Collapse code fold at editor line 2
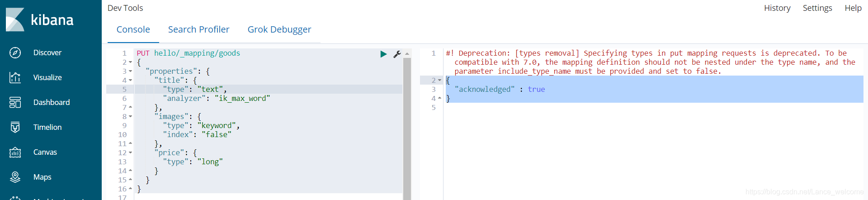868x200 pixels. (131, 62)
